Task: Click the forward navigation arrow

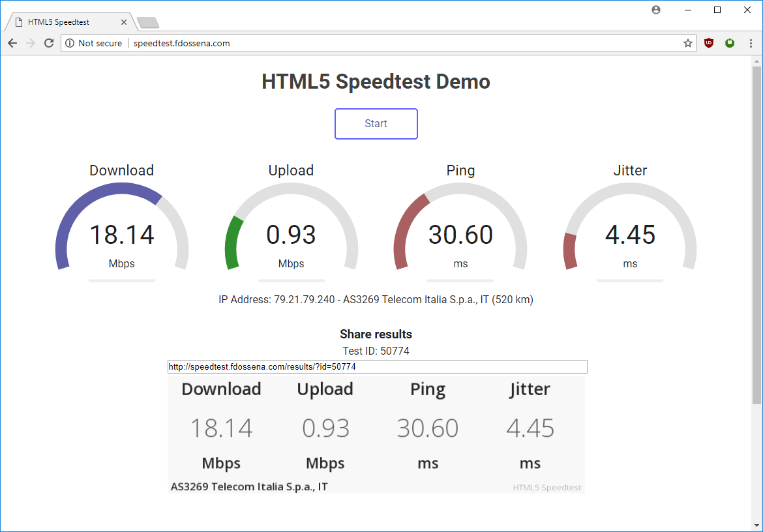Action: click(x=31, y=43)
